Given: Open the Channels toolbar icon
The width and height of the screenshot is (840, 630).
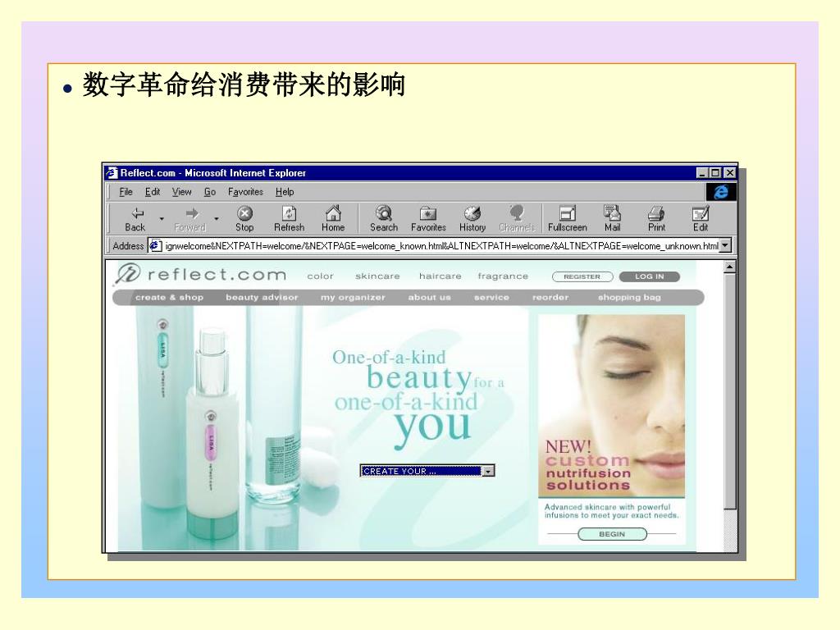Looking at the screenshot, I should pyautogui.click(x=517, y=219).
